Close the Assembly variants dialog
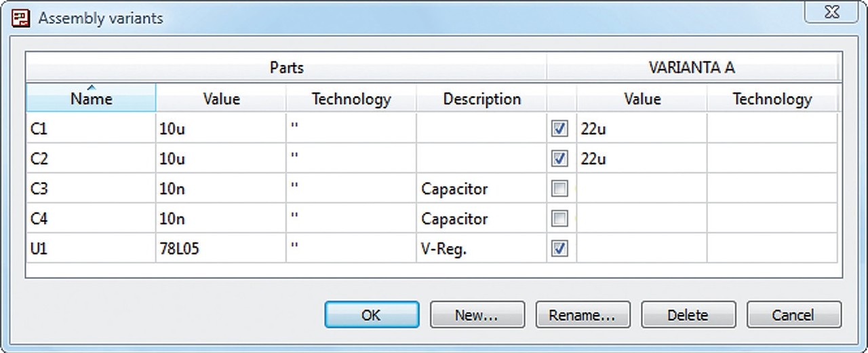Screen dimensions: 868x353 pyautogui.click(x=831, y=13)
